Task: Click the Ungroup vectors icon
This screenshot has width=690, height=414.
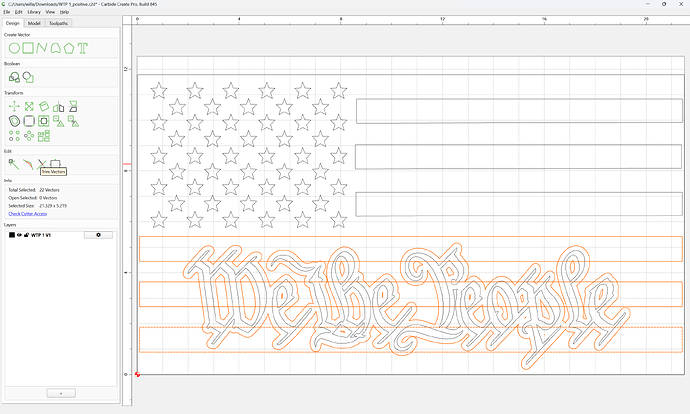Action: (x=73, y=121)
